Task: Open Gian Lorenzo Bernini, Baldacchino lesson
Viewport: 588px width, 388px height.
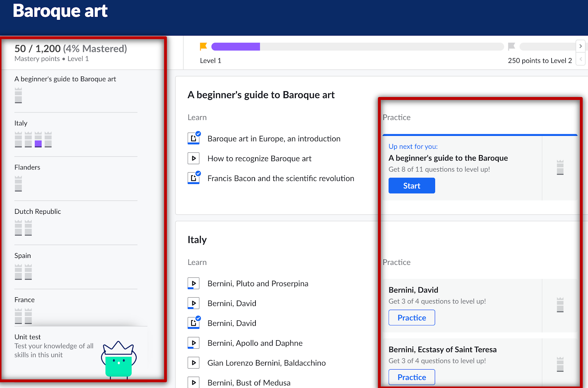Action: (x=266, y=363)
